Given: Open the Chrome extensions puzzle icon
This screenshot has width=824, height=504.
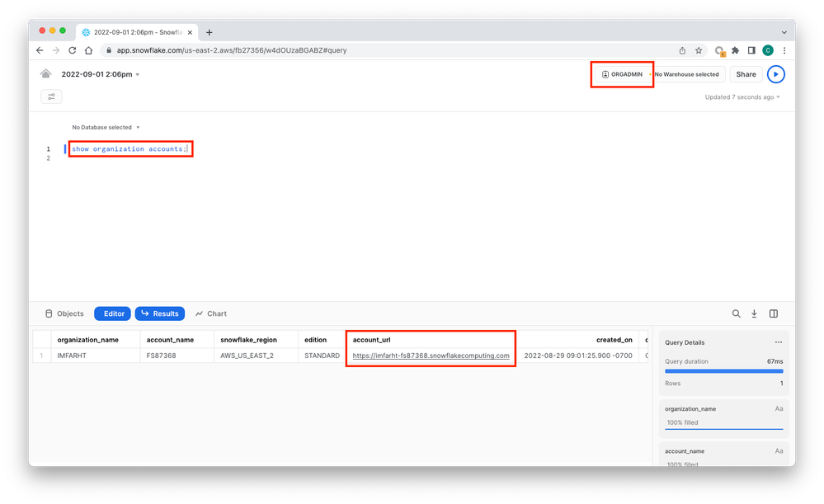Looking at the screenshot, I should click(735, 50).
